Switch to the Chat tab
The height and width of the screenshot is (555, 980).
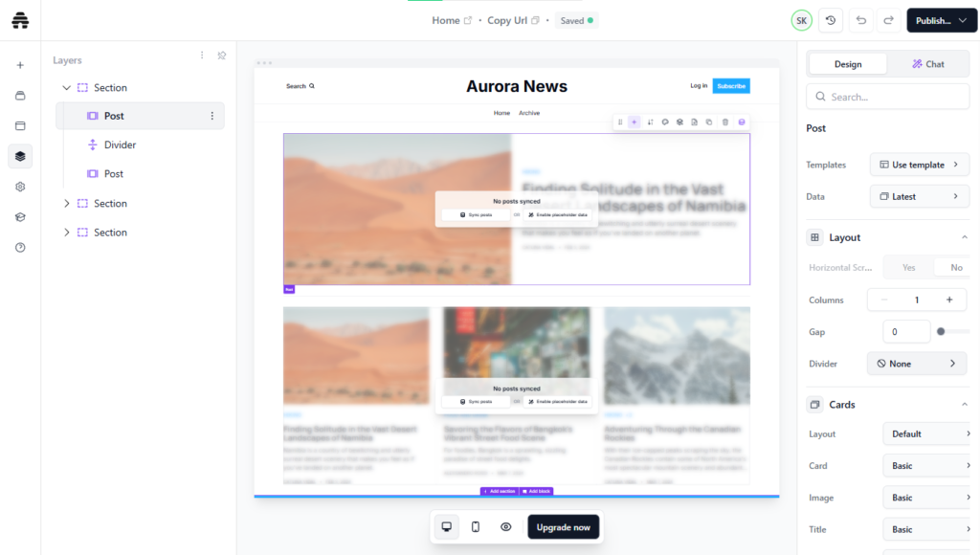tap(928, 64)
